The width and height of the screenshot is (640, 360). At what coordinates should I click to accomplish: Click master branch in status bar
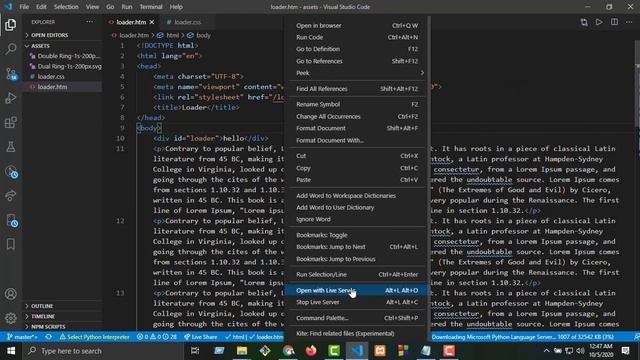[22, 337]
